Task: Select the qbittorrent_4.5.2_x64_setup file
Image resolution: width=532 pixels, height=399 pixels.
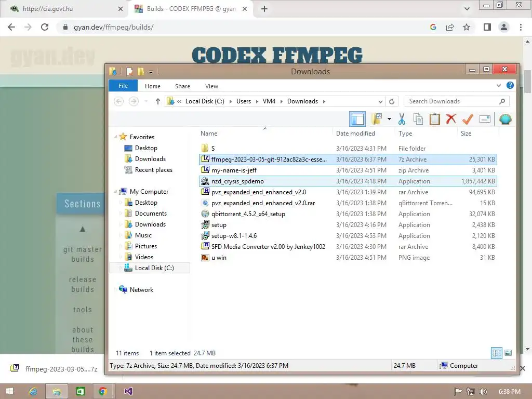Action: pos(348,214)
